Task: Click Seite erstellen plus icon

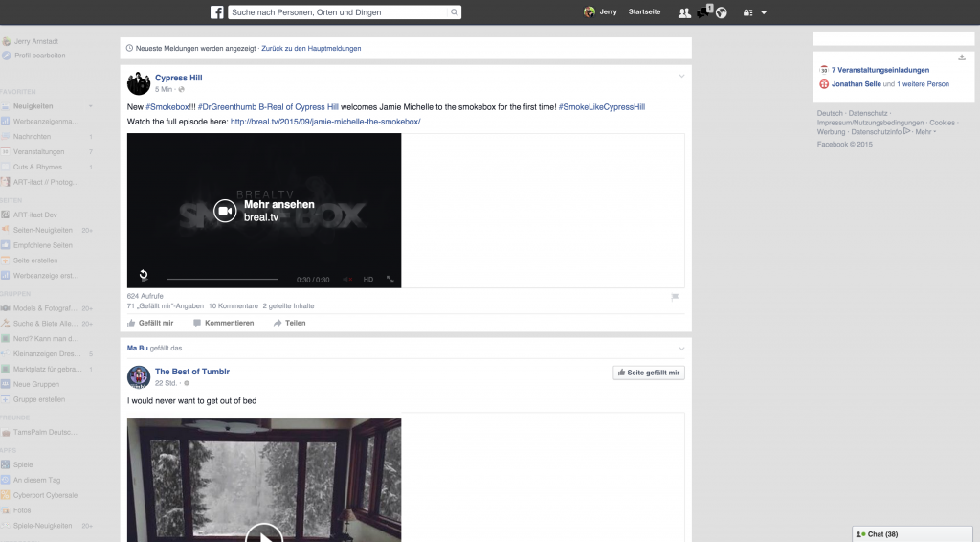Action: (x=5, y=260)
